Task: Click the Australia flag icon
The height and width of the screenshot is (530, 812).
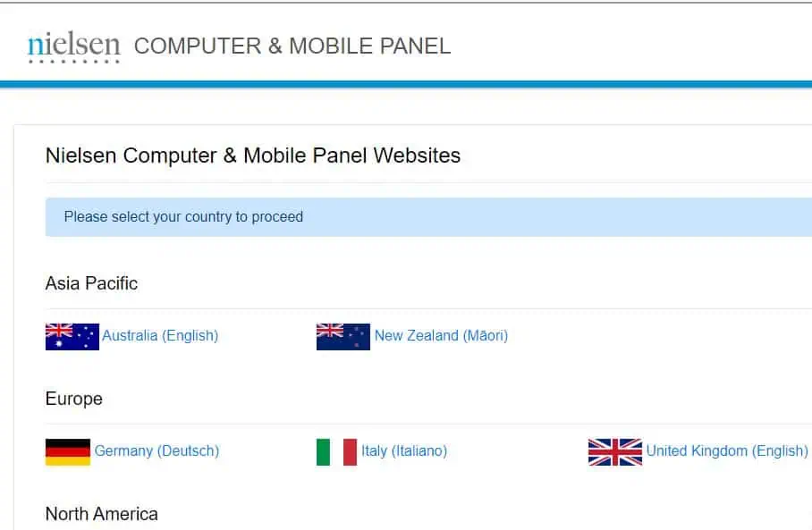Action: (72, 336)
